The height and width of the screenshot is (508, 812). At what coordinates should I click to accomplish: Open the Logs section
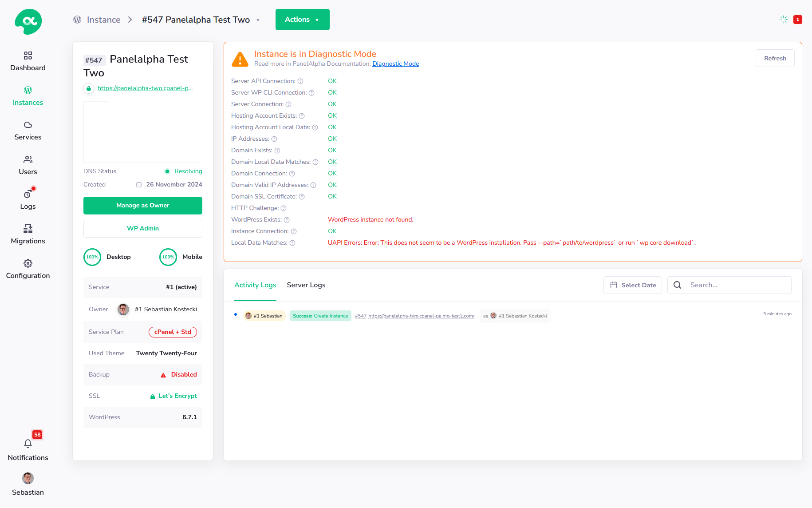28,200
